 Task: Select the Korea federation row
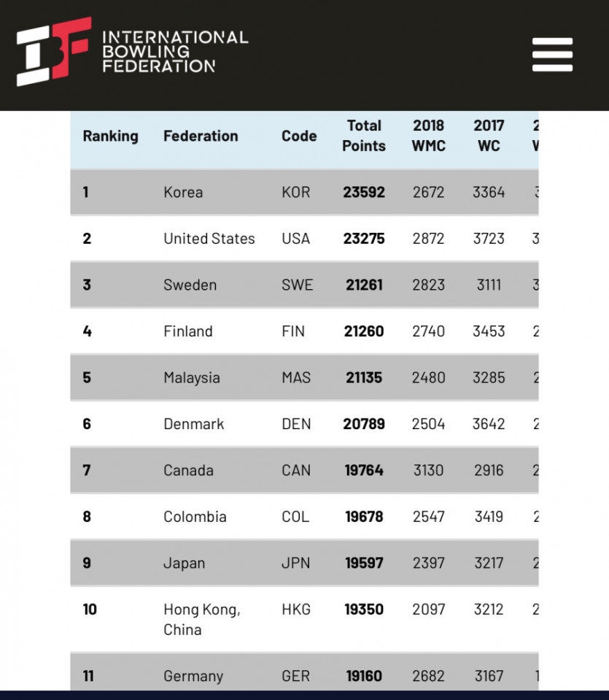coord(183,193)
